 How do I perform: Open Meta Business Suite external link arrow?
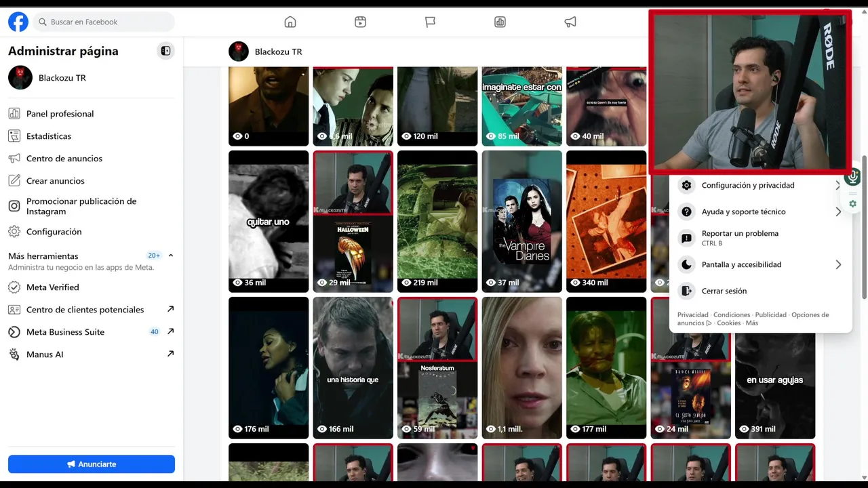tap(170, 331)
